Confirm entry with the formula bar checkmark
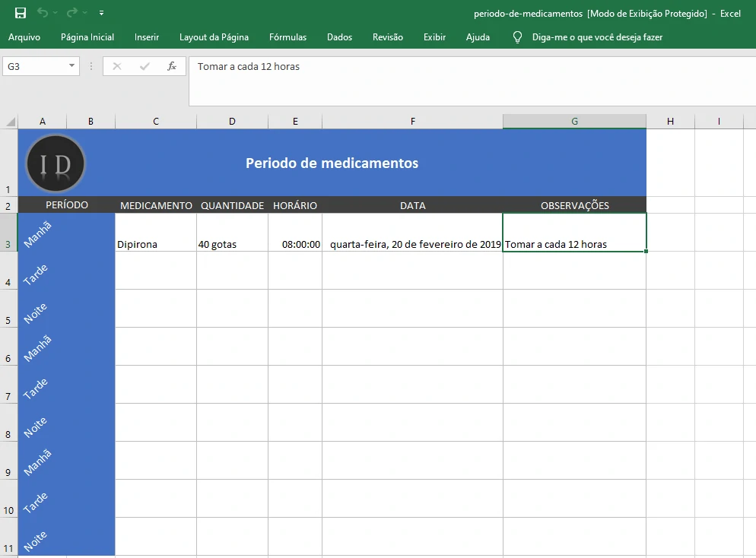 click(145, 66)
